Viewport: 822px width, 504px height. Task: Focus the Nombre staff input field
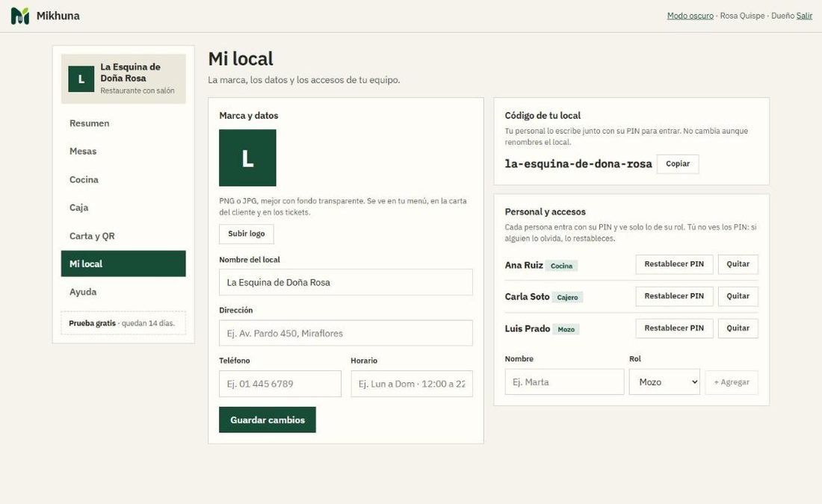[x=564, y=382]
